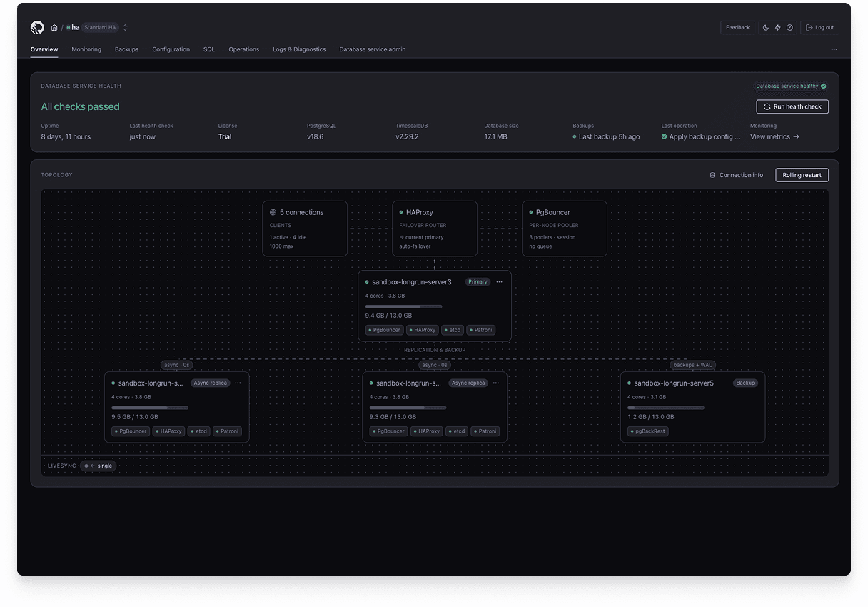Click the PgBouncer tag on server3 node
Image resolution: width=868 pixels, height=607 pixels.
coord(384,330)
